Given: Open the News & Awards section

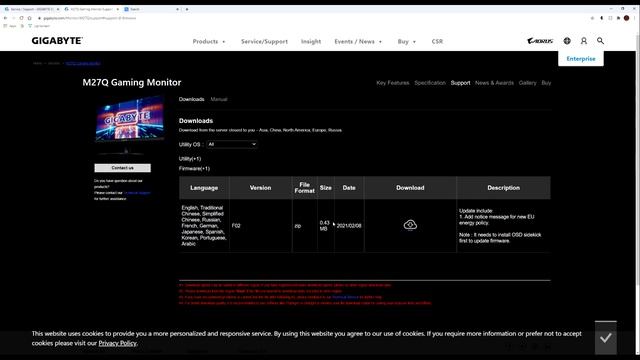Looking at the screenshot, I should [x=494, y=83].
